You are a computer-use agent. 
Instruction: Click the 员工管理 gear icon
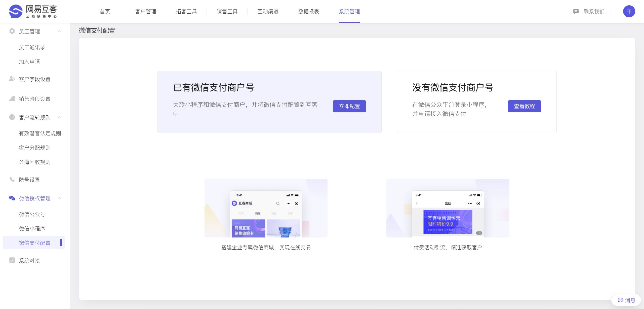(x=12, y=31)
